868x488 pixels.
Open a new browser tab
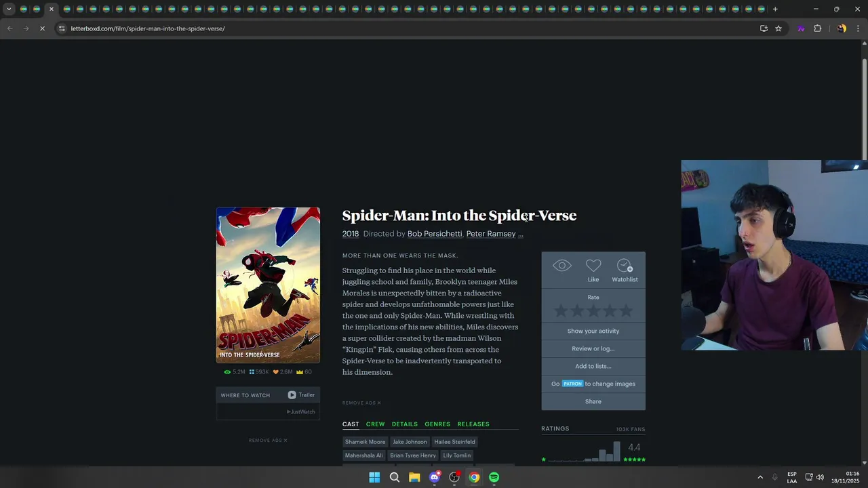click(775, 9)
